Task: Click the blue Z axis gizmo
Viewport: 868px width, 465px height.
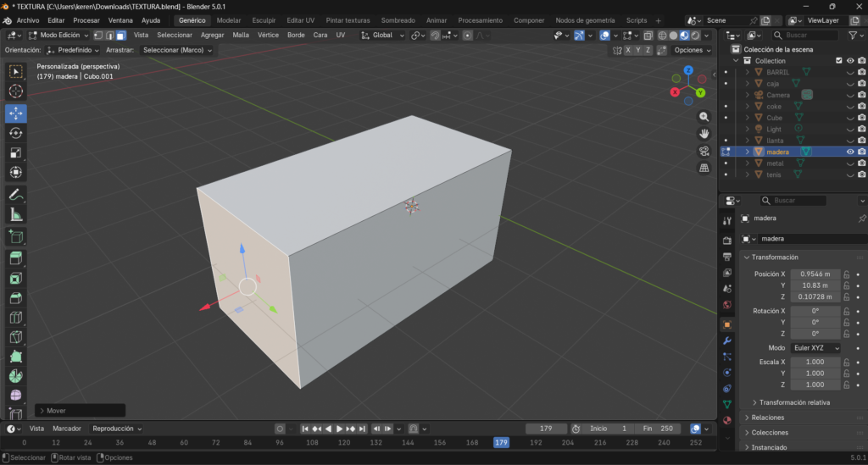Action: (x=688, y=71)
